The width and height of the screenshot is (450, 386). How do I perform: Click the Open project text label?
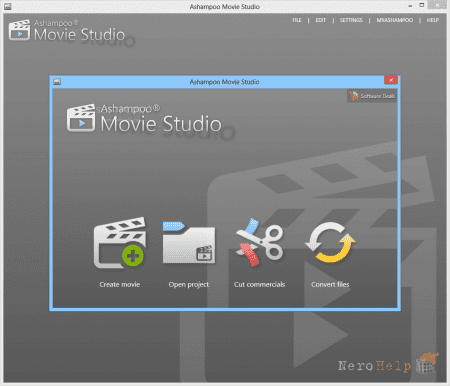[189, 285]
